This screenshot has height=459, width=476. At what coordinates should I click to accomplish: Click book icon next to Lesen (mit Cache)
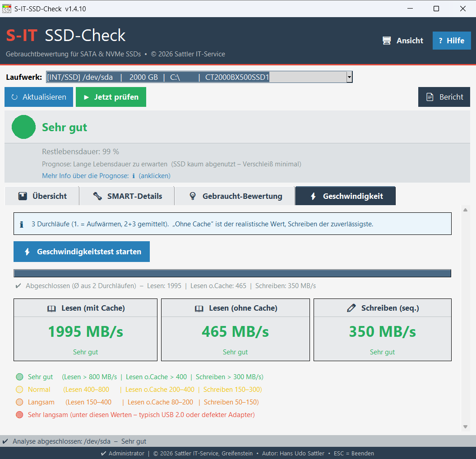point(51,308)
